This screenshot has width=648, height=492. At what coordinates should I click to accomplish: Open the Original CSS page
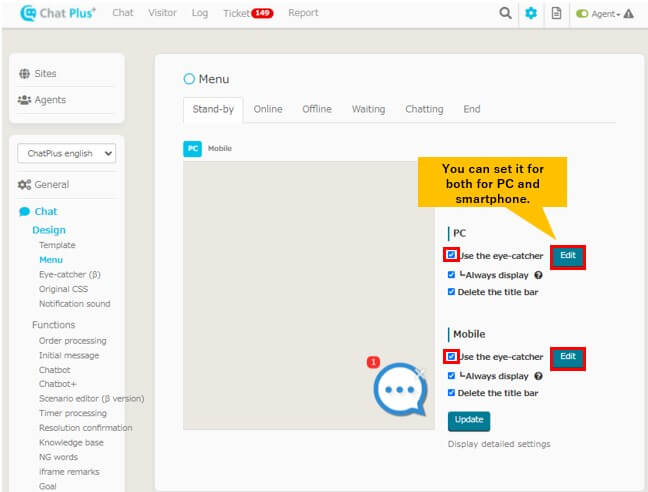pos(63,289)
